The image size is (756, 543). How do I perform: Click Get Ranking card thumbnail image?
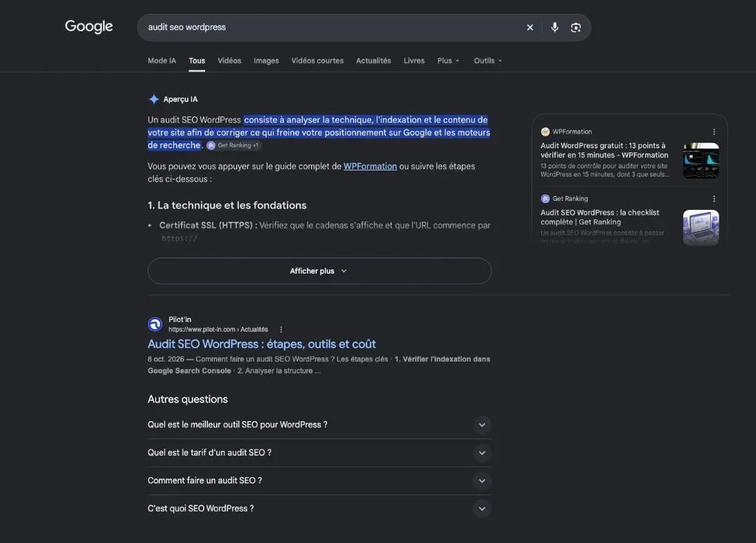(701, 227)
